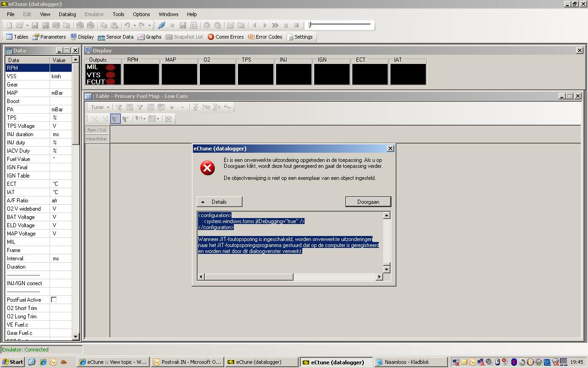Open the dropdown arrow next to Open icon
This screenshot has height=368, width=588.
(27, 25)
